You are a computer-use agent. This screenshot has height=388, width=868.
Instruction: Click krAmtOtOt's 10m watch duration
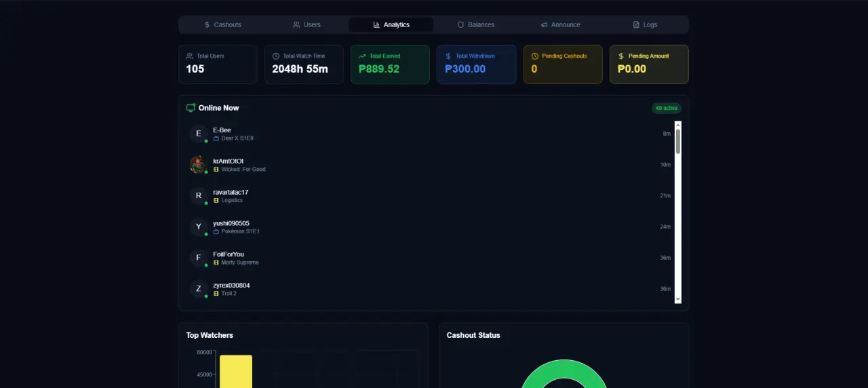665,165
